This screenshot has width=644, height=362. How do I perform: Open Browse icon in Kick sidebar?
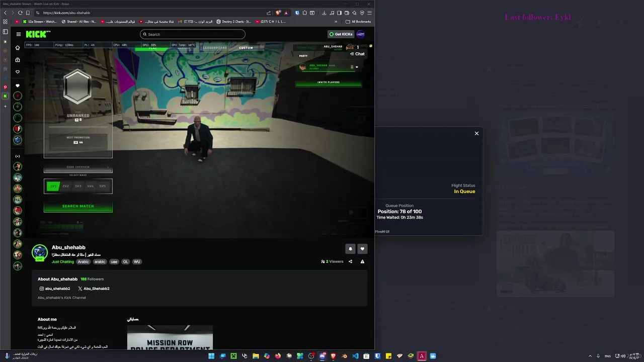[18, 60]
